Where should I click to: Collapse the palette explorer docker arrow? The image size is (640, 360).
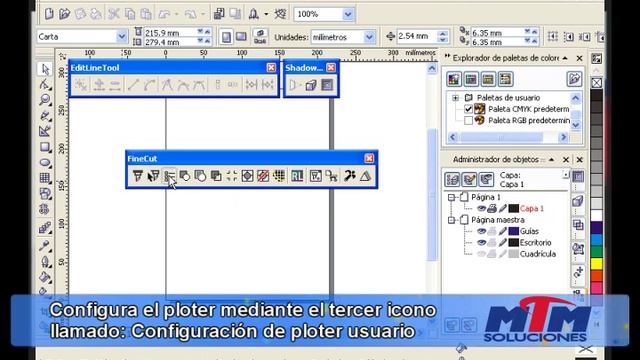(x=565, y=58)
